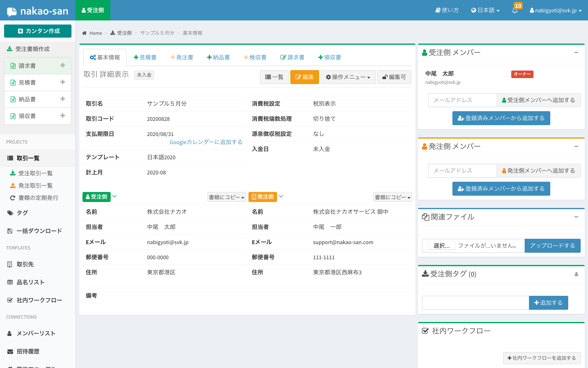The width and height of the screenshot is (588, 368).
Task: Switch to the 領収書 tab
Action: click(330, 57)
